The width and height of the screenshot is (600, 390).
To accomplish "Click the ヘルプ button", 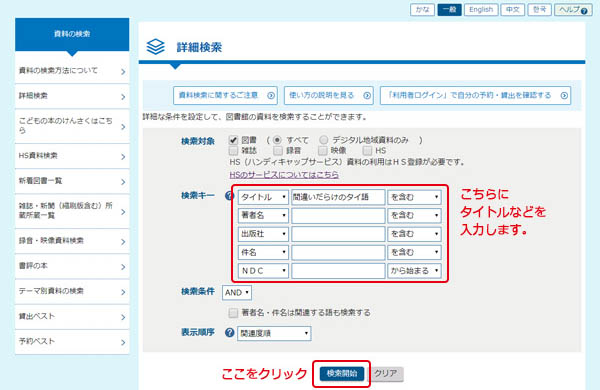I will click(573, 10).
